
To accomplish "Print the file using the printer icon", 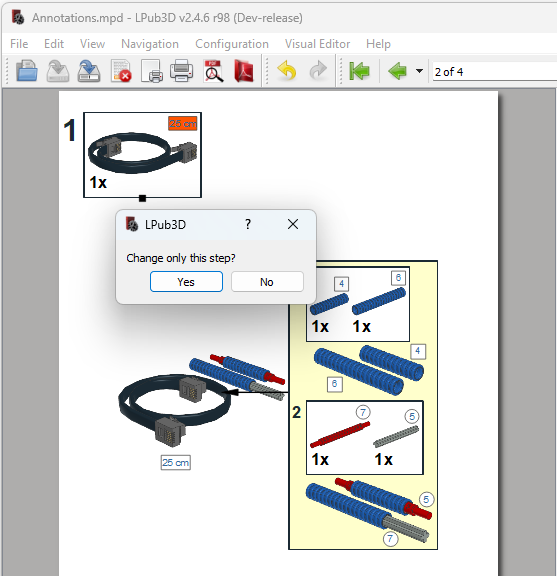I will point(182,71).
